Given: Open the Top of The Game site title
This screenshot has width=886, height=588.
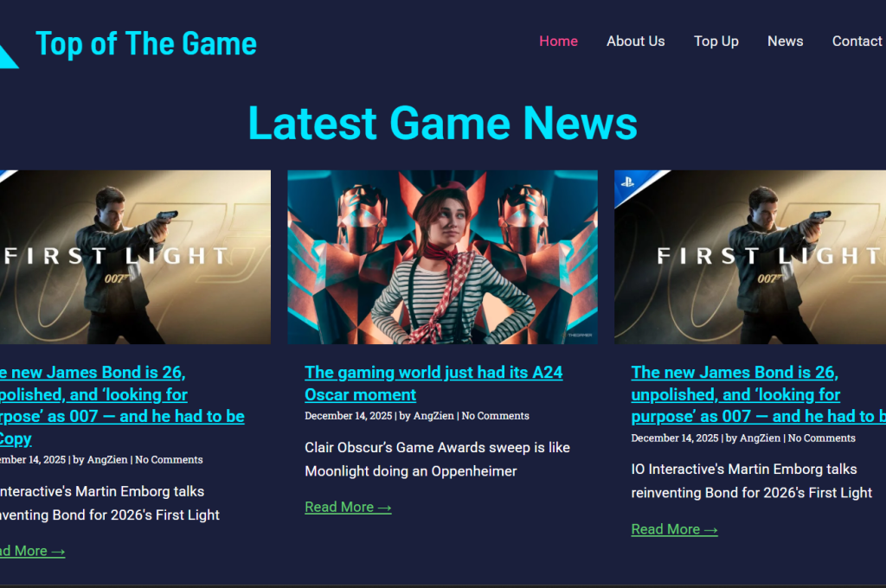Looking at the screenshot, I should point(145,44).
